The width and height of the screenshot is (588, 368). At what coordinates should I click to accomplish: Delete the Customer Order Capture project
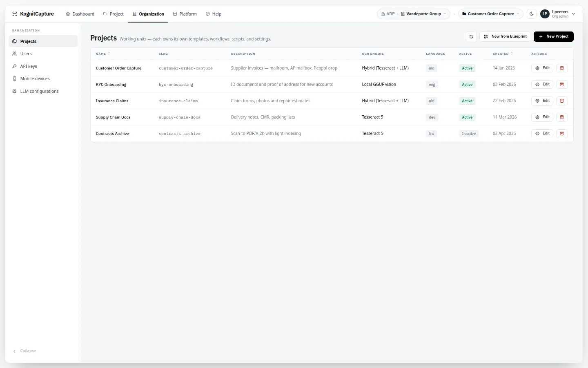coord(562,68)
